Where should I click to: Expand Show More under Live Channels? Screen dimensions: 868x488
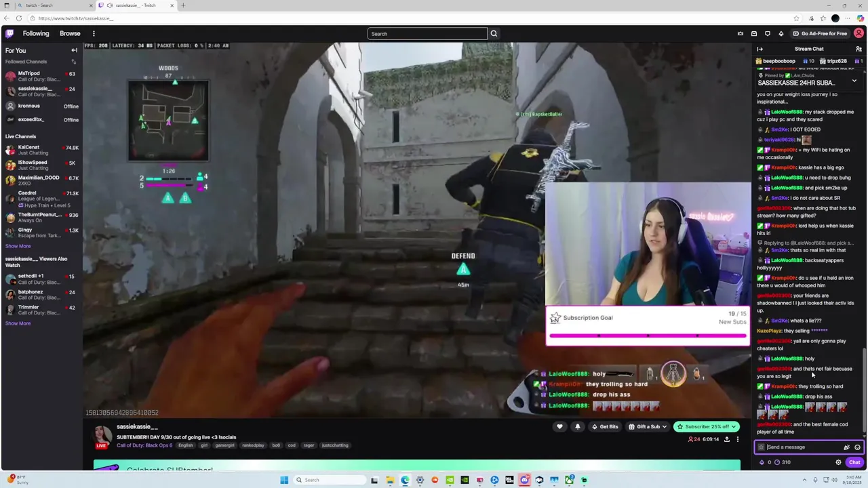(x=18, y=246)
